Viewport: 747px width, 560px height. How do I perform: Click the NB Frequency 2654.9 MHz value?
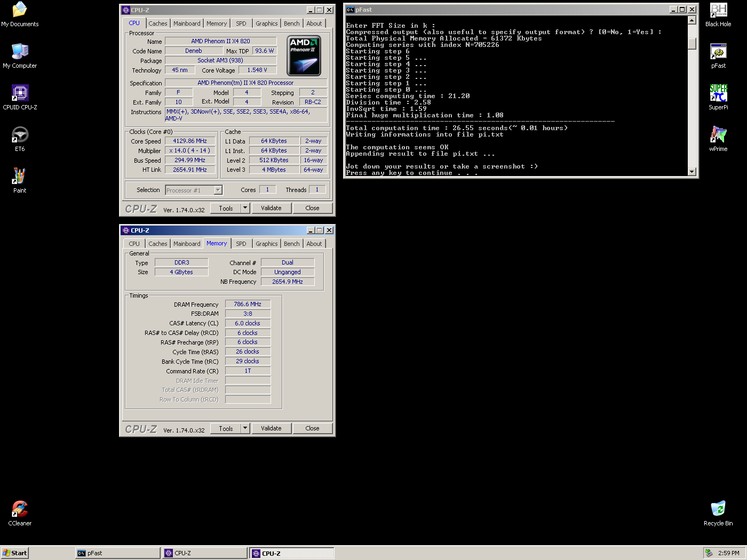[288, 282]
